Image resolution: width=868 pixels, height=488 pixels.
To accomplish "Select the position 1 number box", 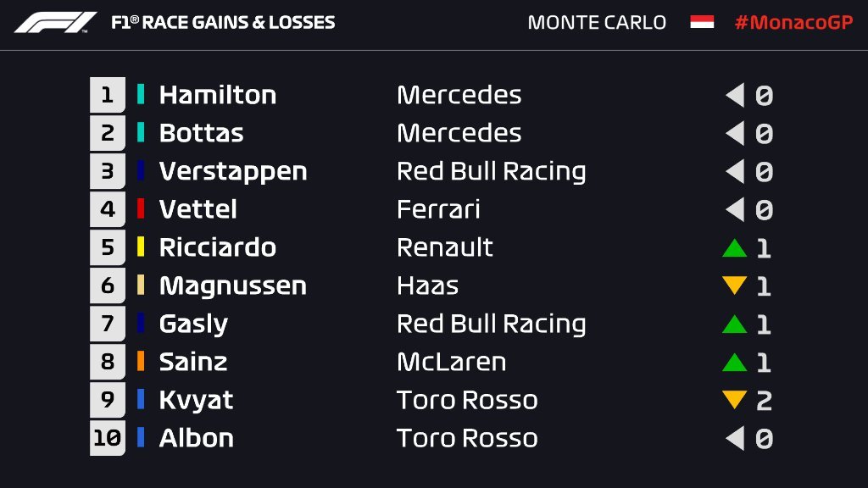I will coord(108,95).
